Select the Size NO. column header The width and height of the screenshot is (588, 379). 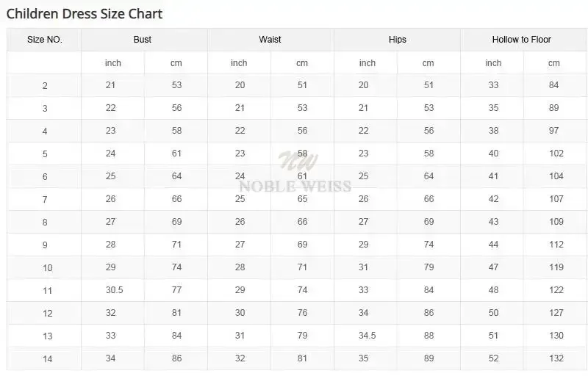[44, 40]
